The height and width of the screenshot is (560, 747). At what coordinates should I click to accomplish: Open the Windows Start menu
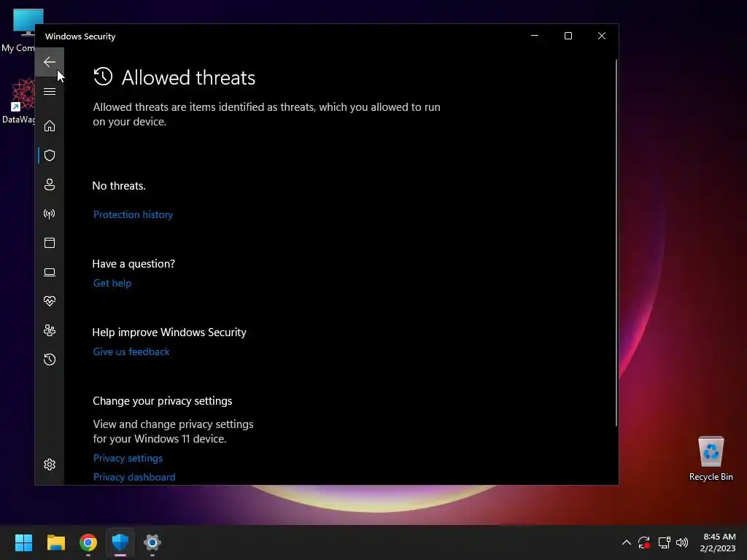pyautogui.click(x=24, y=542)
